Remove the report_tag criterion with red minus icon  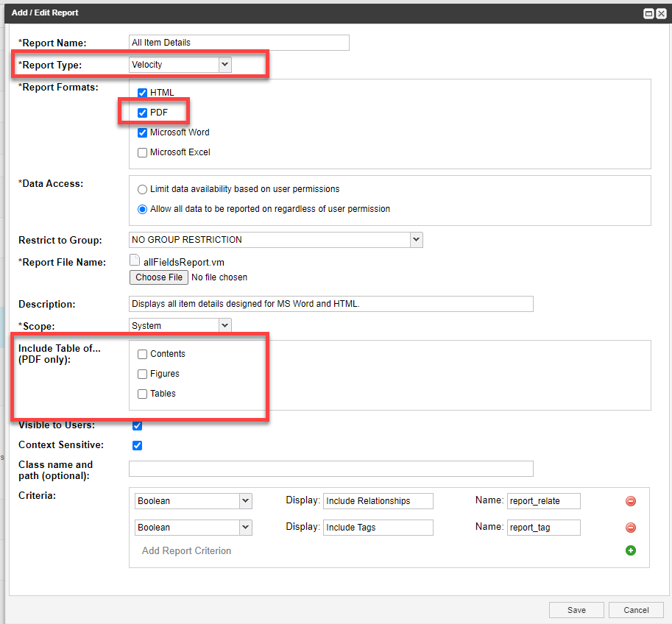(x=631, y=528)
